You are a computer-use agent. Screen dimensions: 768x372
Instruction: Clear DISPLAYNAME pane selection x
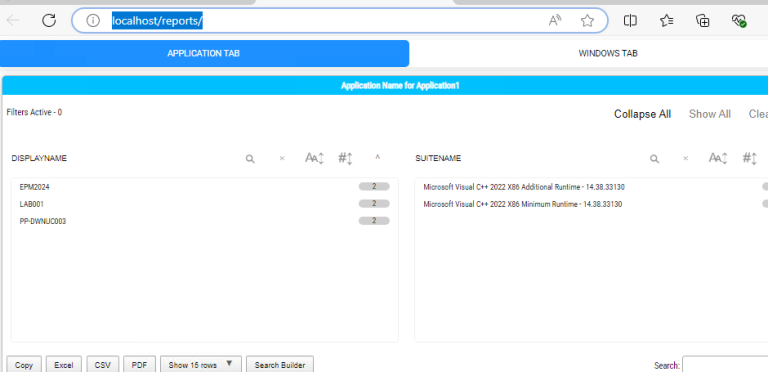[282, 158]
